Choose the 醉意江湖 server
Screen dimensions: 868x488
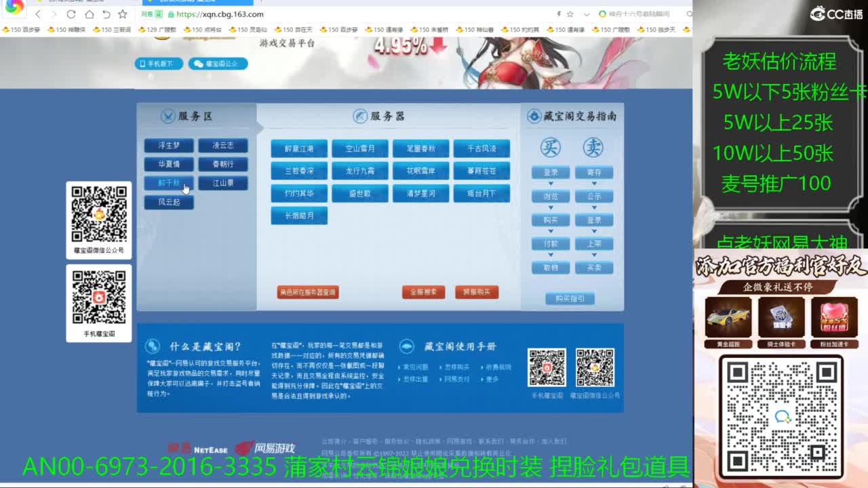(299, 148)
